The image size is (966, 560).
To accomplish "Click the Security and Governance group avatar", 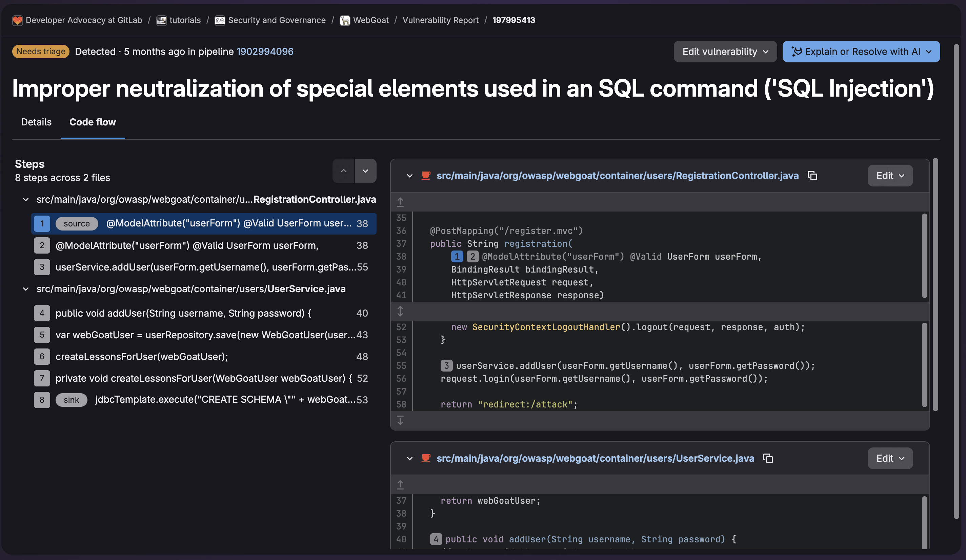I will 219,20.
